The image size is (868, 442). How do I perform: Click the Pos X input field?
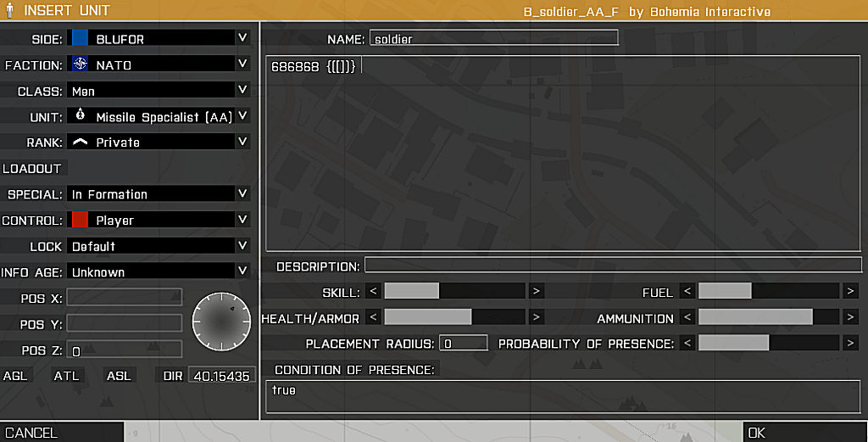(x=125, y=297)
